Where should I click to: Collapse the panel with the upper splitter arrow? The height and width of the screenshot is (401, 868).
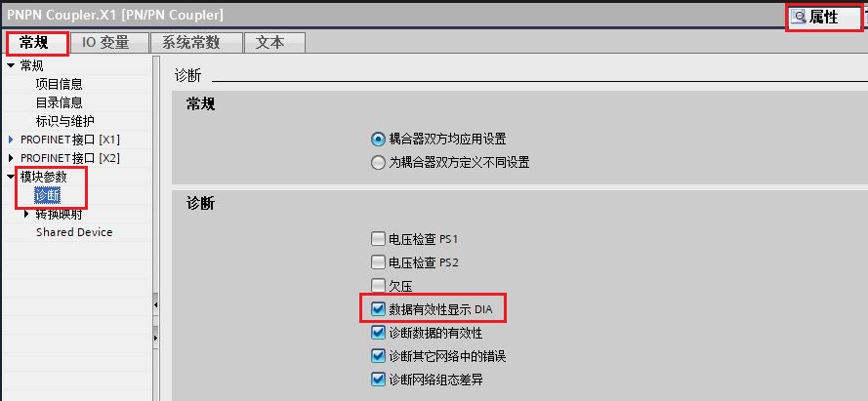click(156, 304)
